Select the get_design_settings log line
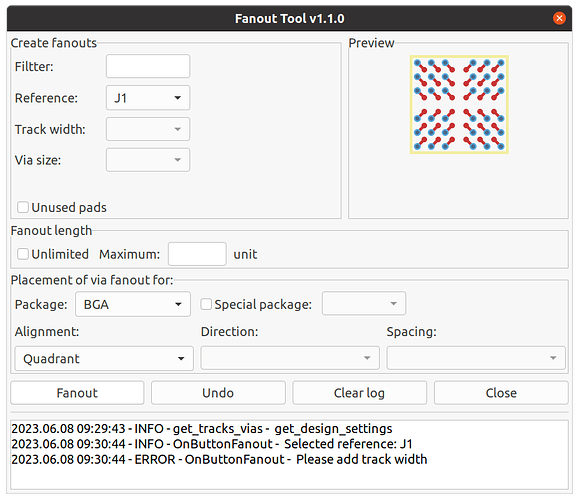This screenshot has height=500, width=579. click(x=202, y=429)
